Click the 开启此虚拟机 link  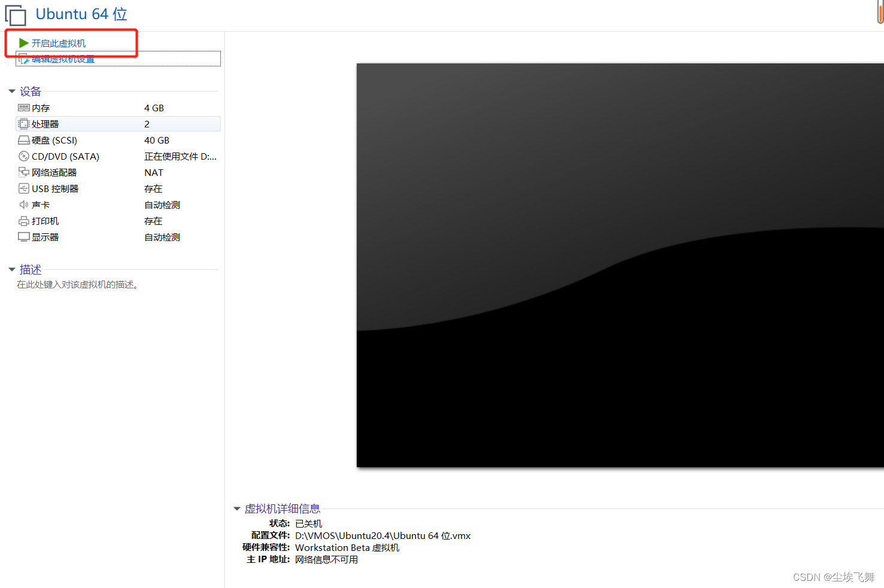click(x=59, y=43)
